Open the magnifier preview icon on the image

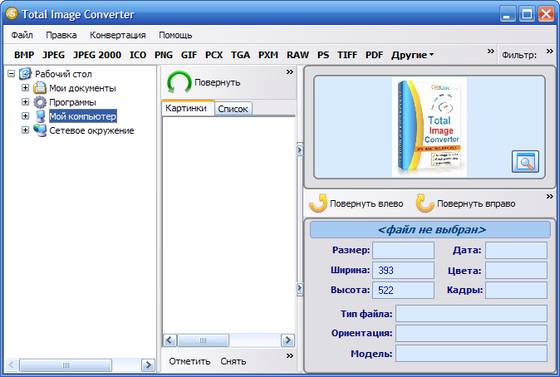[x=525, y=161]
